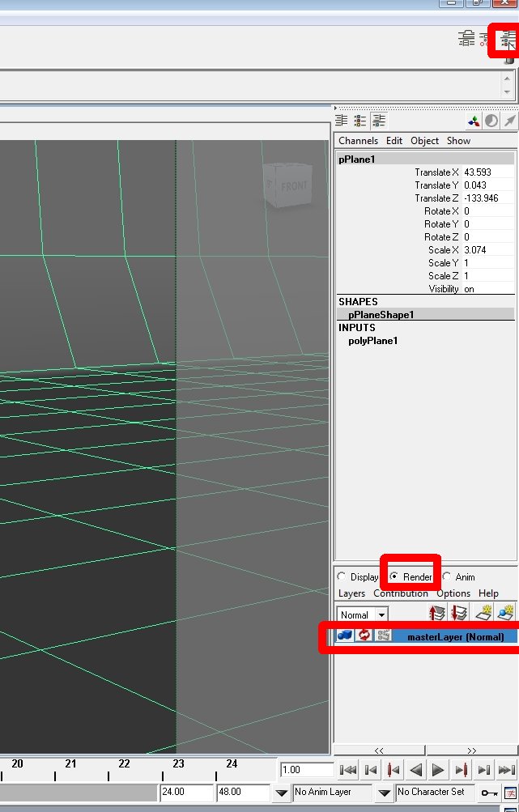Click the hyperbolic arrow icon in Channel Box

(509, 121)
